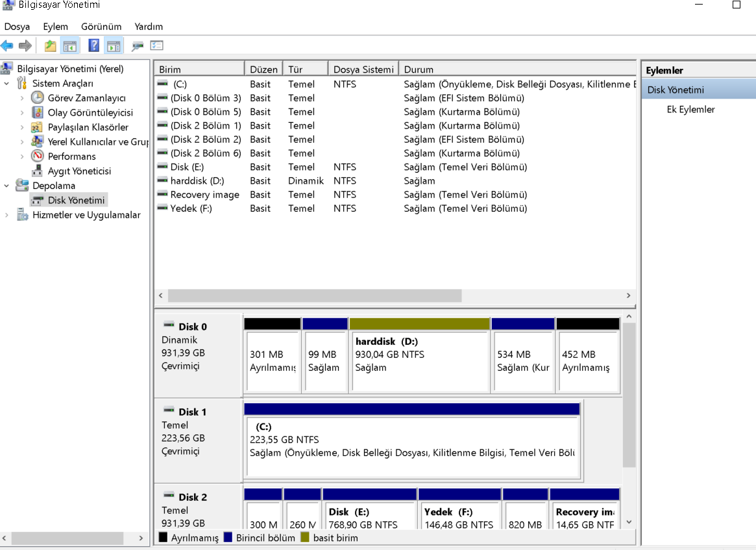Image resolution: width=756 pixels, height=550 pixels.
Task: Open the Görünüm menu
Action: 101,27
